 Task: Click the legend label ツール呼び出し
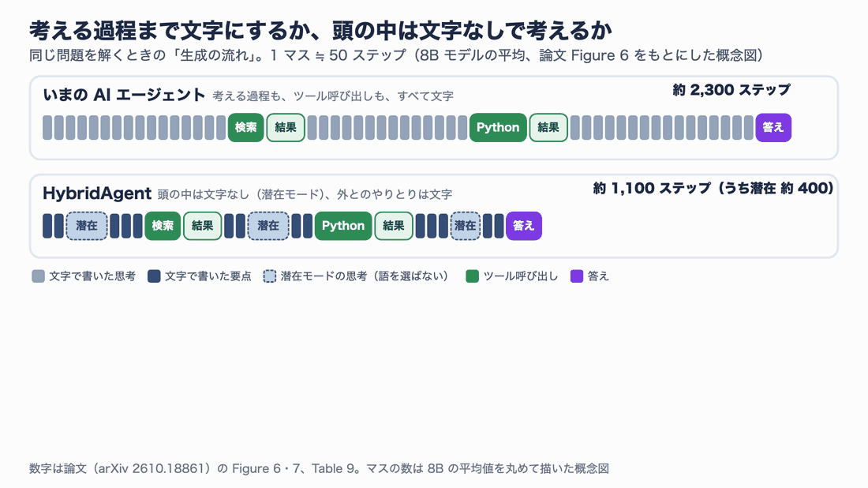(521, 276)
